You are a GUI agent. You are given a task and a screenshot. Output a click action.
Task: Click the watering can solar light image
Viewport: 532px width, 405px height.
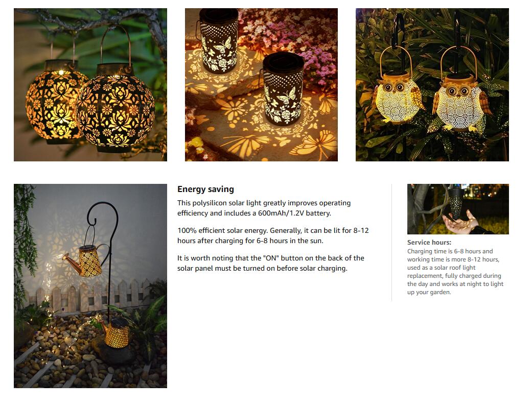tap(90, 286)
